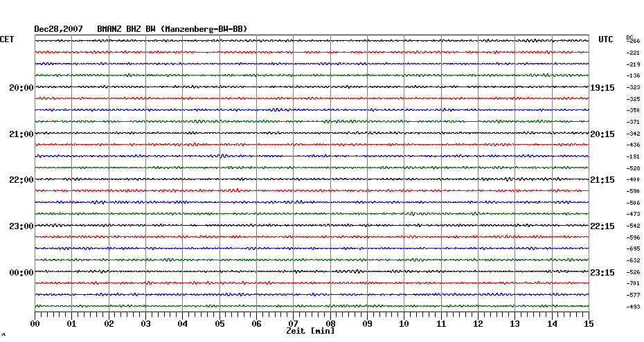Click the CET time zone label

[x=7, y=39]
